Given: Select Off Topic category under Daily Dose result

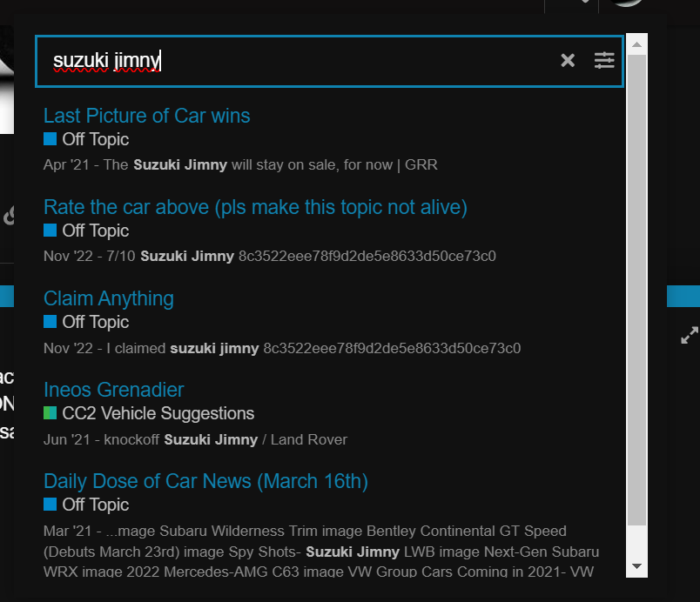Looking at the screenshot, I should coord(95,505).
